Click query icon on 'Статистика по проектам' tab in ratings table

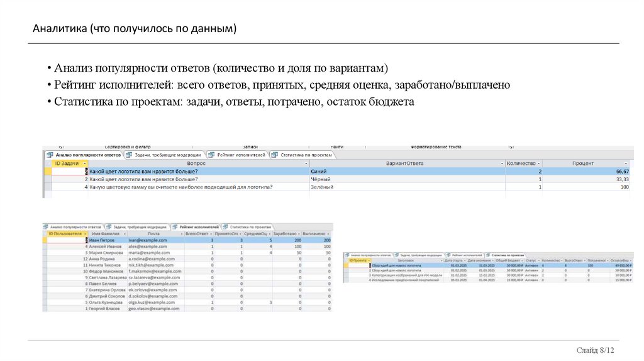226,226
